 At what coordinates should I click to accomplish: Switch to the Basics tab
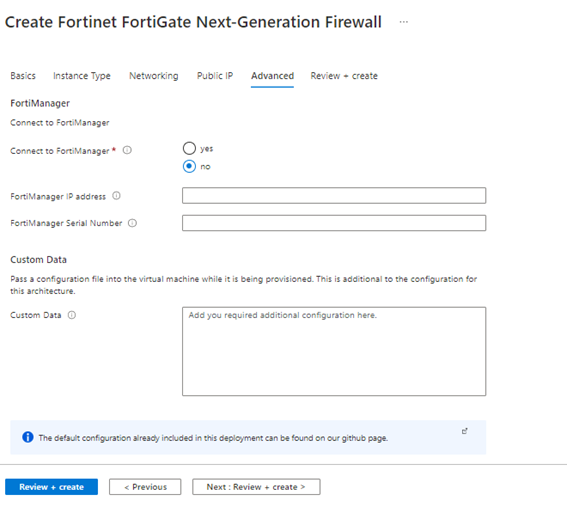(x=23, y=76)
